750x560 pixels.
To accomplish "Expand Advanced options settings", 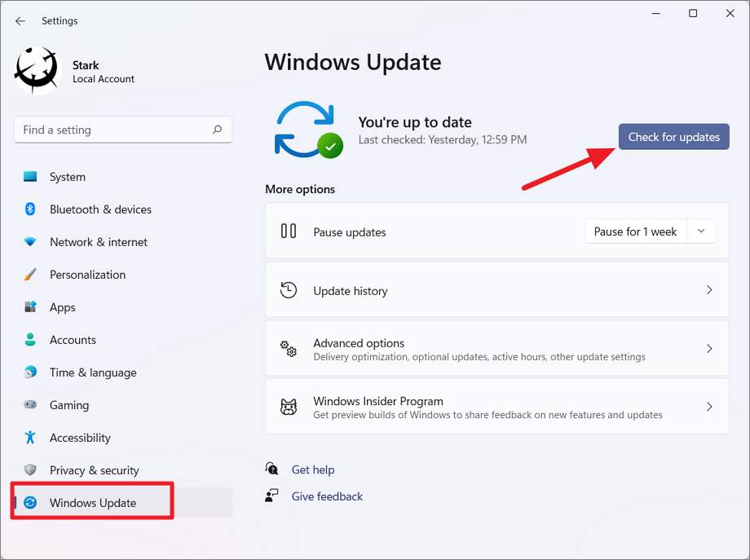I will 497,348.
